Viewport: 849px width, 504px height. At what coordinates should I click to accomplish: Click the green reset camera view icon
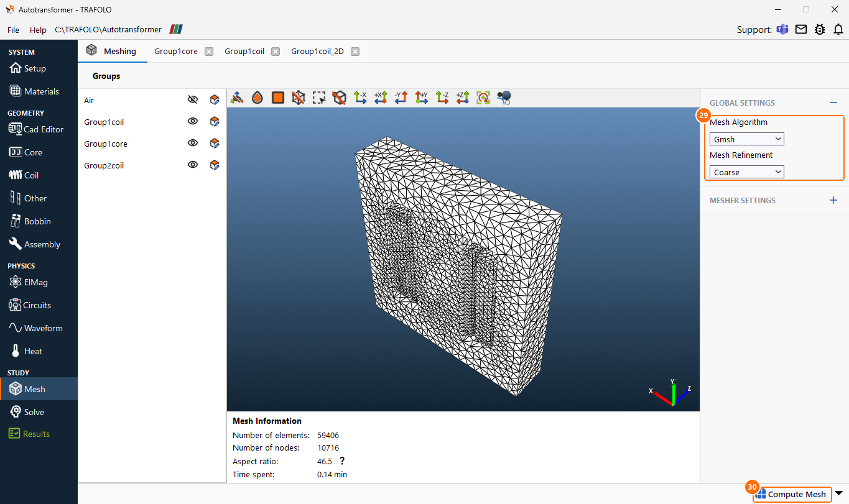coord(483,98)
